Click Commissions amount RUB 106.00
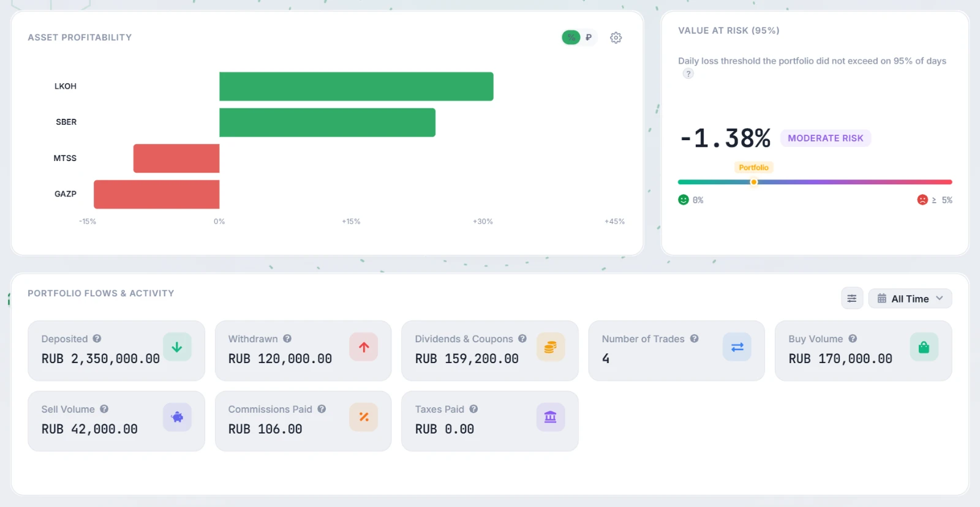The width and height of the screenshot is (980, 507). 265,429
